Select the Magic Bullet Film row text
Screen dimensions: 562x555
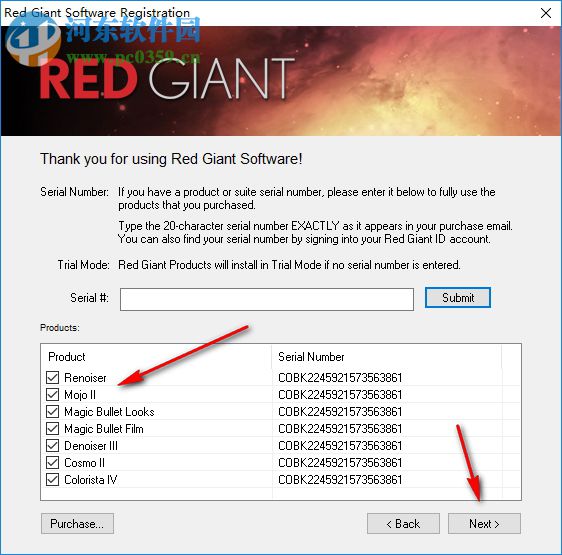(x=104, y=429)
